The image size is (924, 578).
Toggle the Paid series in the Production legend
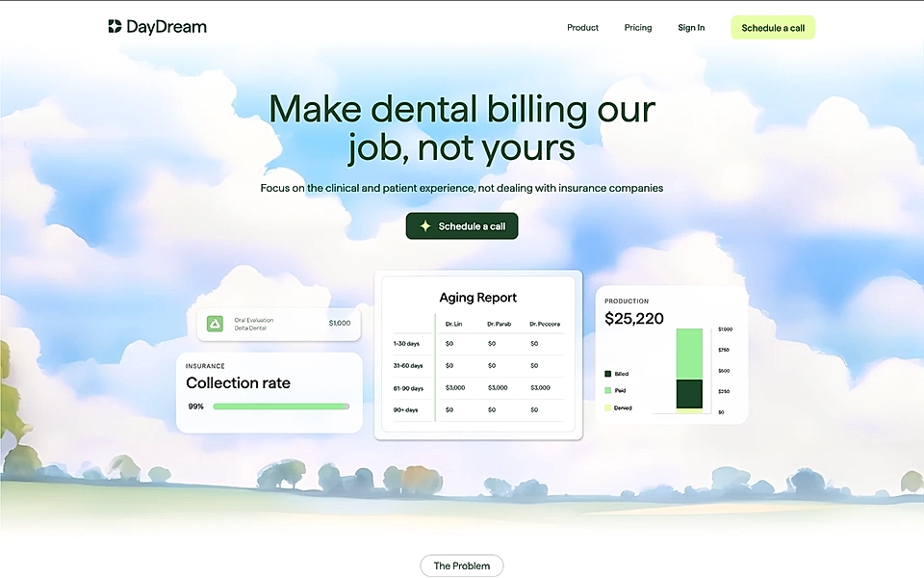[618, 390]
